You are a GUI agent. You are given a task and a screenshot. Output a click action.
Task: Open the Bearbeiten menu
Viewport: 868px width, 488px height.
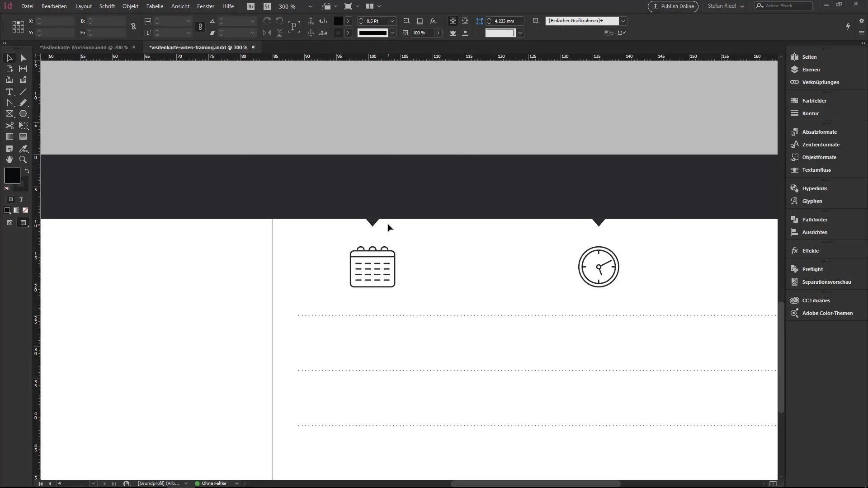[54, 6]
